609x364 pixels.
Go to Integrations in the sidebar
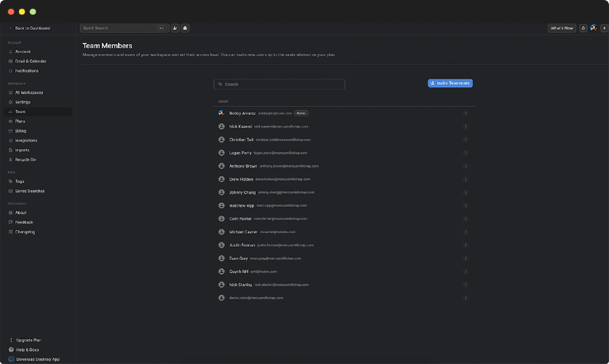[26, 141]
